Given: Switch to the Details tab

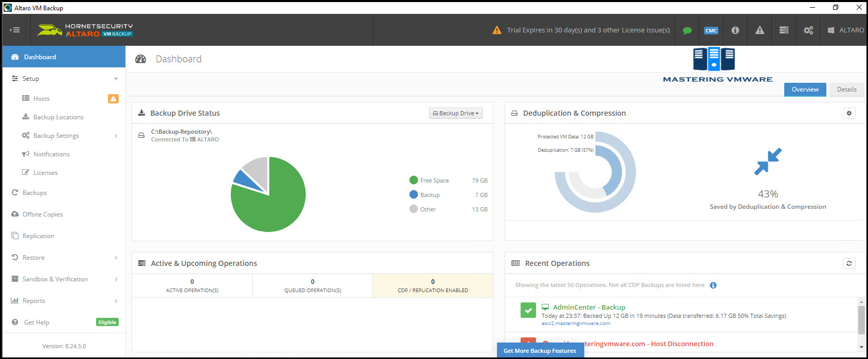Looking at the screenshot, I should click(x=846, y=89).
